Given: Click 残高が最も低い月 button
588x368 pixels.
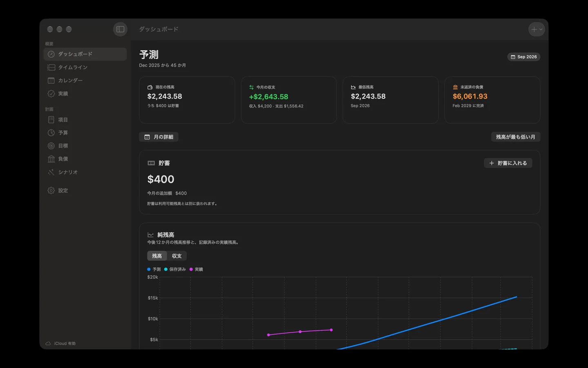Looking at the screenshot, I should point(515,137).
